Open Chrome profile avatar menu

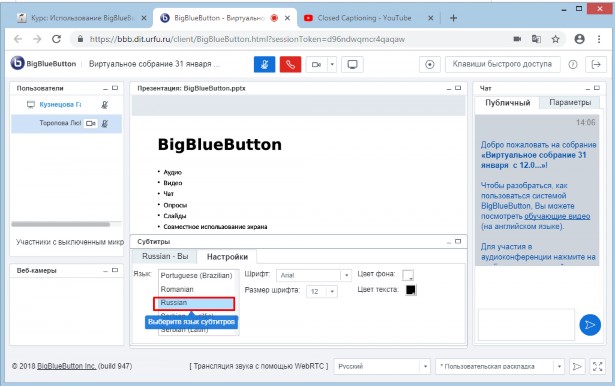coord(579,39)
